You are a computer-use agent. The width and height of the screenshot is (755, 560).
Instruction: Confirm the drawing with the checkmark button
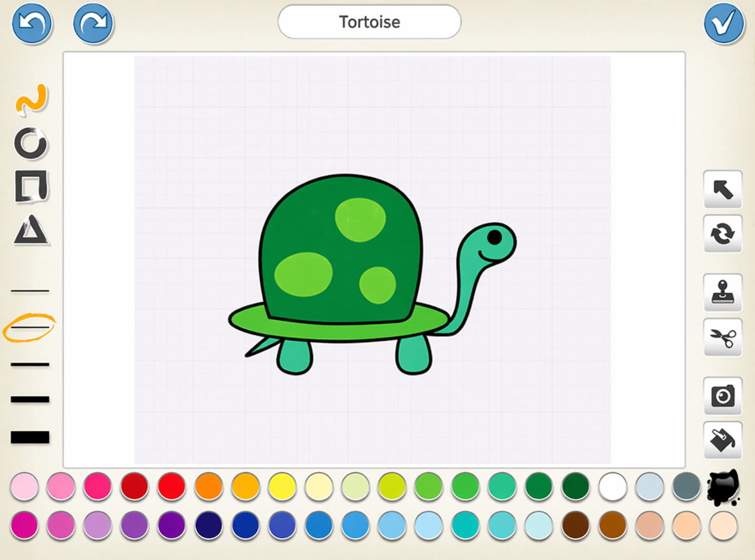pos(724,23)
